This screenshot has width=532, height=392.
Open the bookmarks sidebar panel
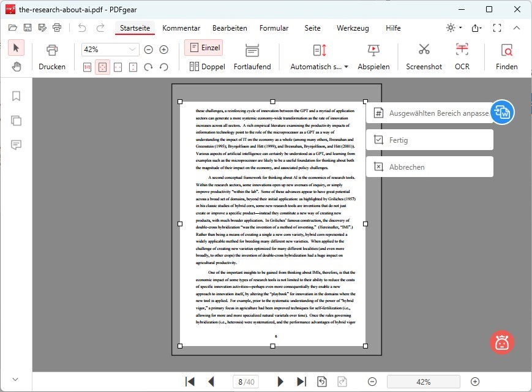click(x=17, y=96)
